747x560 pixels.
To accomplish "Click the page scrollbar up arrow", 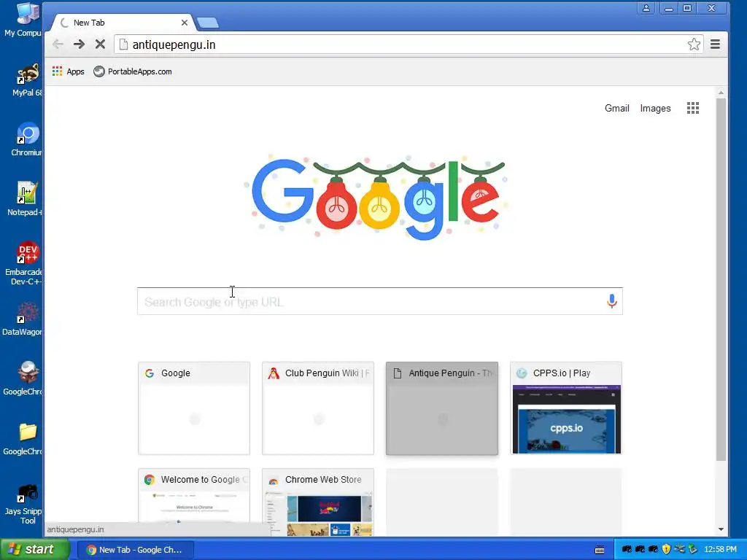I will click(x=721, y=93).
